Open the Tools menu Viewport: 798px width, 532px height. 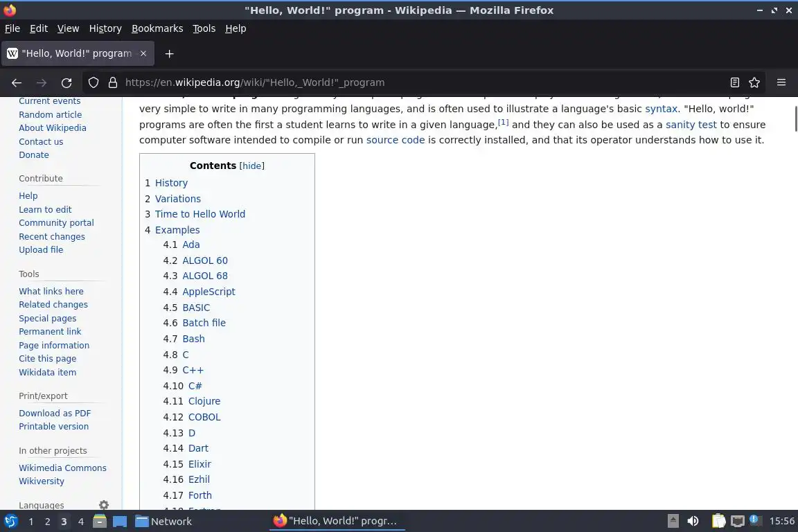[204, 28]
